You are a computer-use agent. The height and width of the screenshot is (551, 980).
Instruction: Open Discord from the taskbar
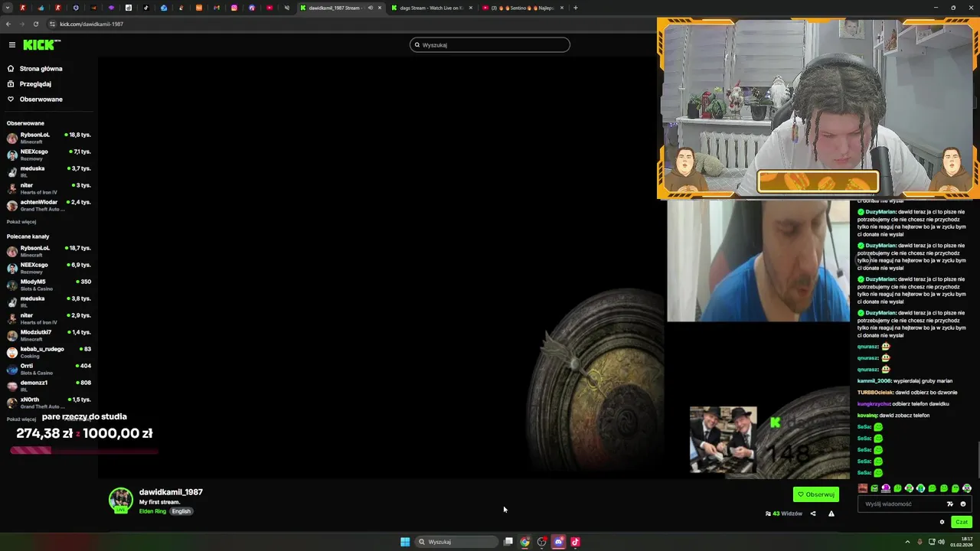[558, 542]
